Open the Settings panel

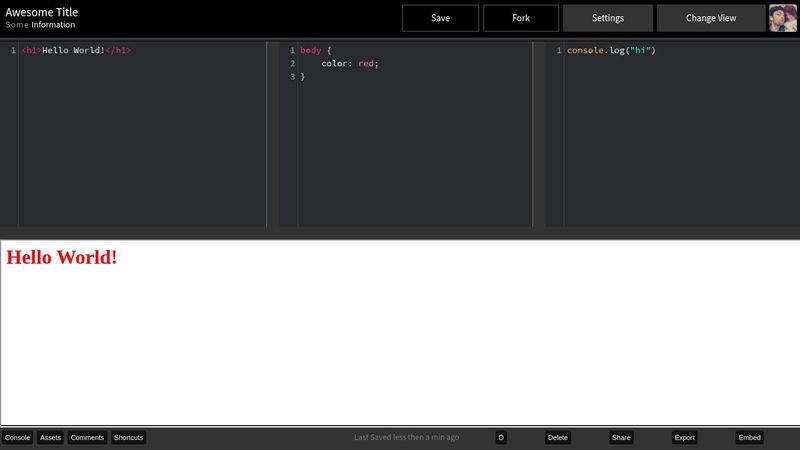click(x=608, y=18)
